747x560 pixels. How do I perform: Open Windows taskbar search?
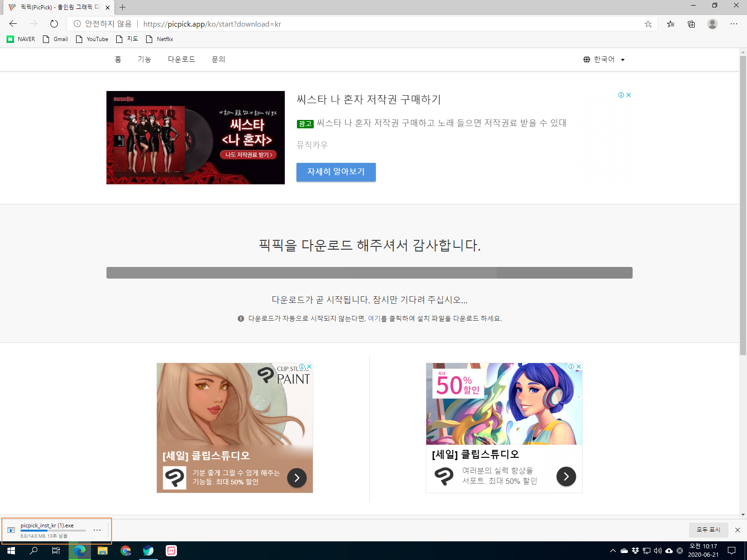coord(34,551)
